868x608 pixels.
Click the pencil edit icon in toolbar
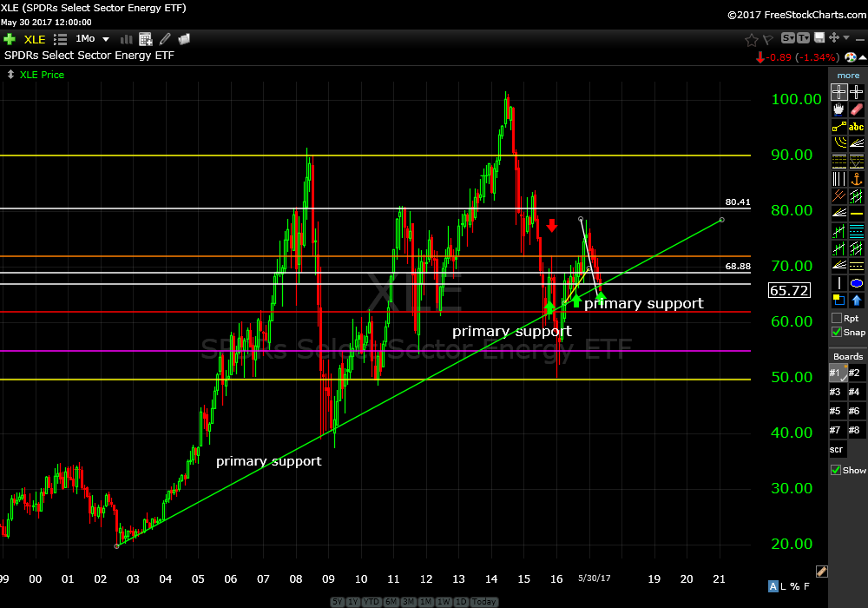(165, 39)
